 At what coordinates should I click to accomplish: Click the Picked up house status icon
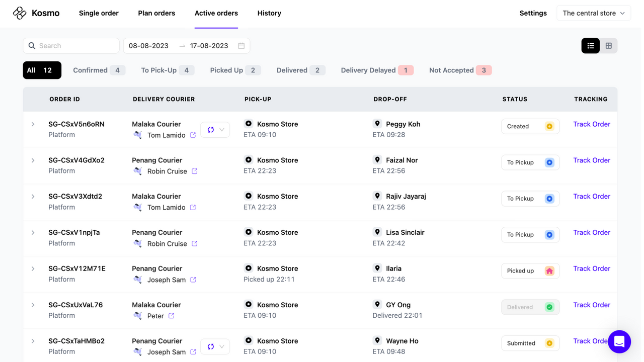(x=549, y=271)
